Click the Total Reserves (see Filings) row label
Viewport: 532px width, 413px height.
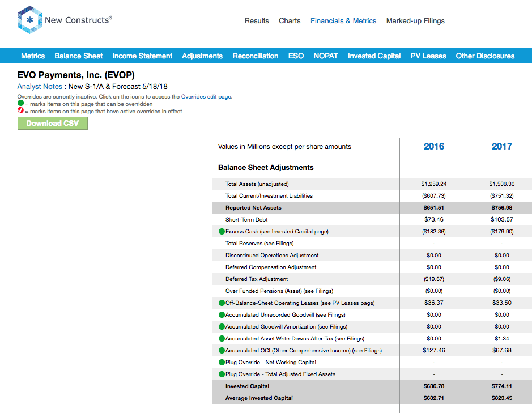[x=259, y=243]
